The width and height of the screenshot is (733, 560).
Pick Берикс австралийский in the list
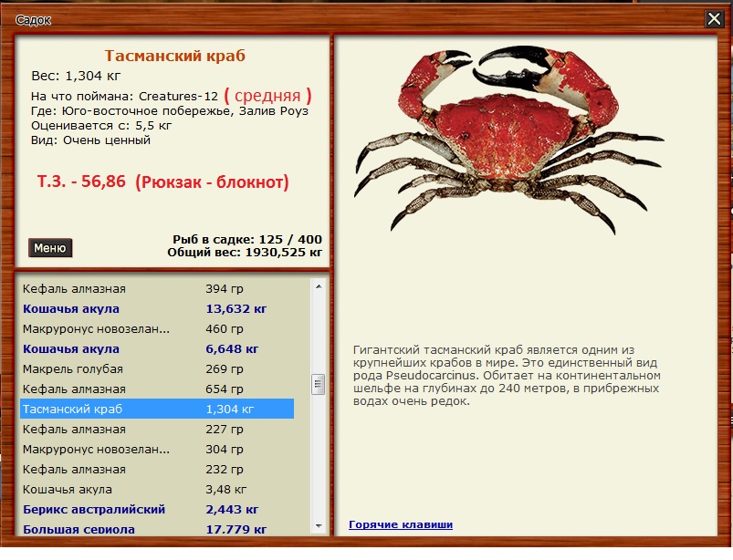155,509
